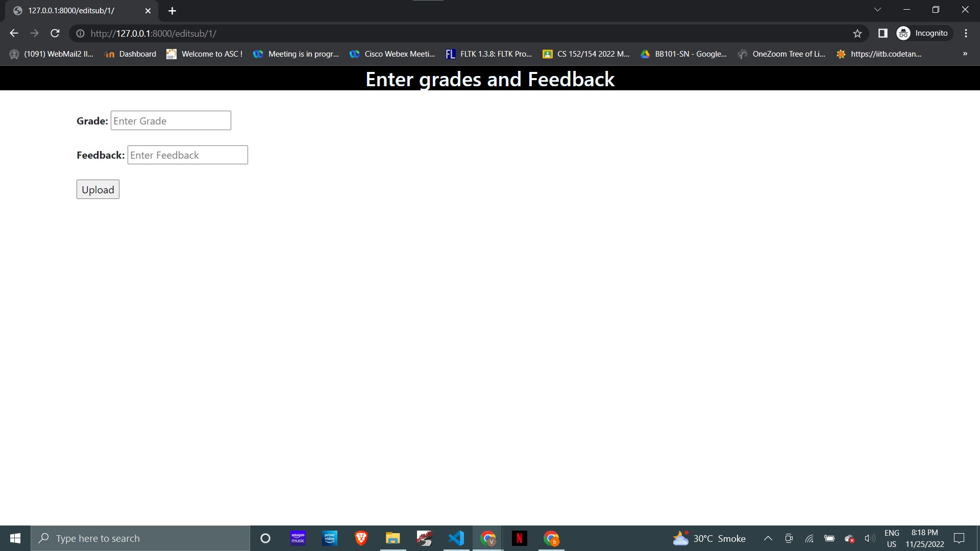Open the speaker volume icon
The image size is (980, 551).
[x=869, y=538]
